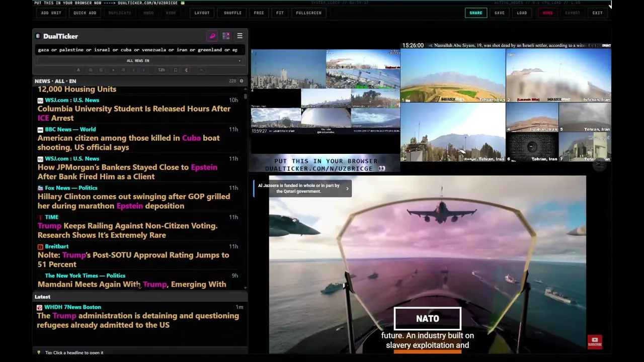This screenshot has width=644, height=362.
Task: Click REDO in top toolbar
Action: tap(171, 13)
